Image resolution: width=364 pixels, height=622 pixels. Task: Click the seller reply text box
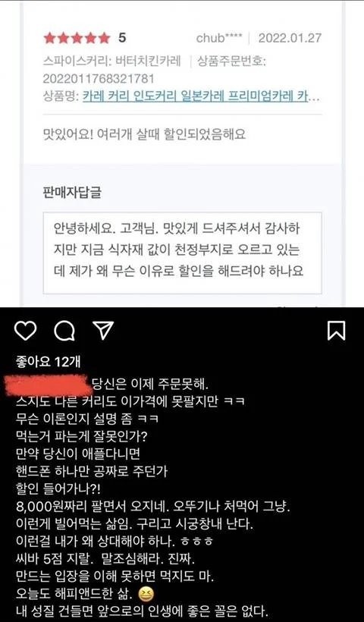[x=183, y=253]
